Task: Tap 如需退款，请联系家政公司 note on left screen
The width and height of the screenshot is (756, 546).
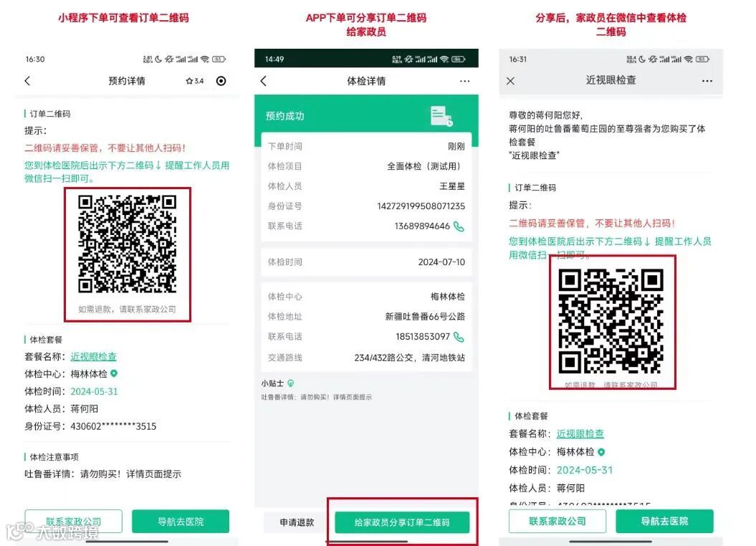Action: [x=128, y=310]
